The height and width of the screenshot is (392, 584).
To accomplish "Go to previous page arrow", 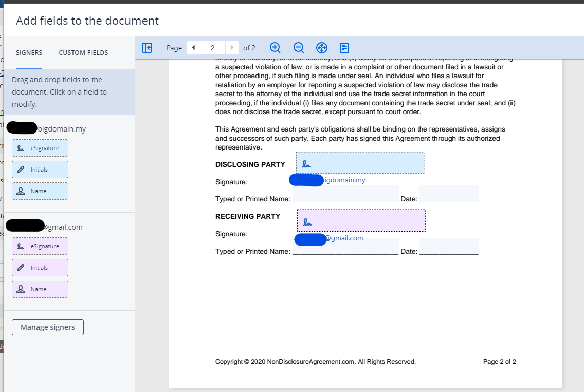I will click(x=193, y=48).
